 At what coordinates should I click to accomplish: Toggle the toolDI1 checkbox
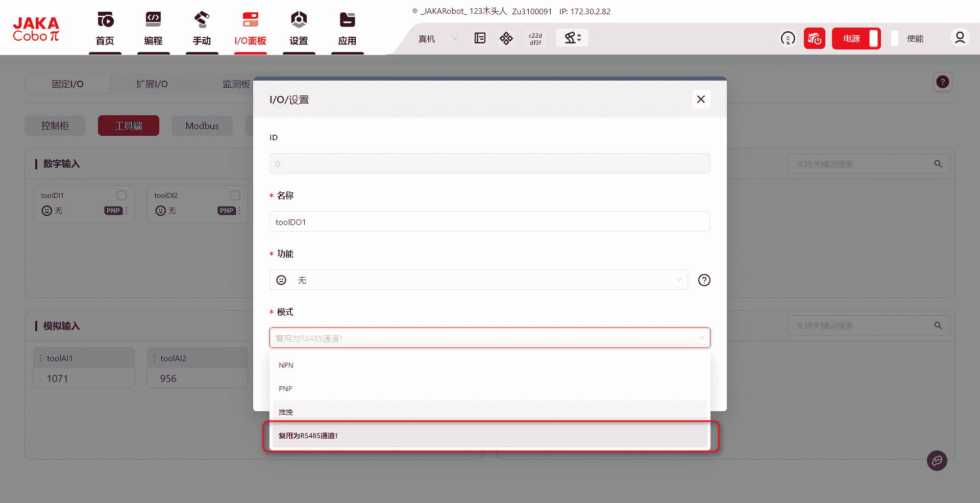tap(121, 195)
